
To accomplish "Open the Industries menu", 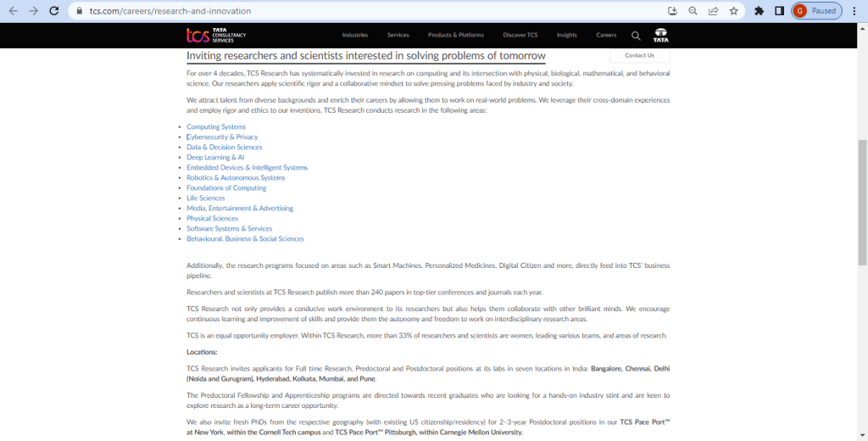I will (355, 35).
